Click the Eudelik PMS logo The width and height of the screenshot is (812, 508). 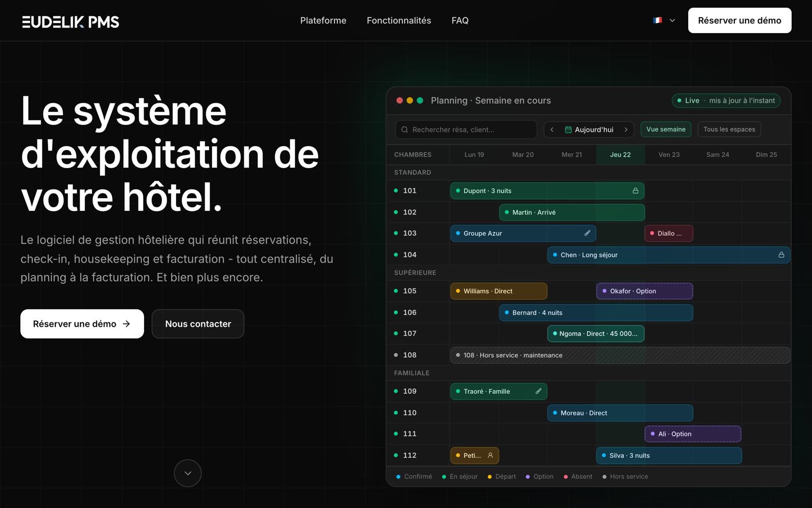[x=71, y=21]
